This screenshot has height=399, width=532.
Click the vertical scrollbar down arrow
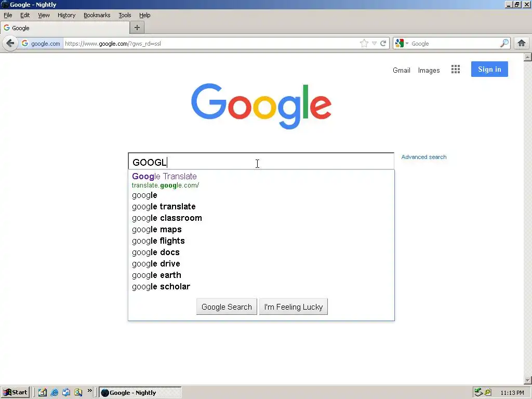click(x=528, y=380)
